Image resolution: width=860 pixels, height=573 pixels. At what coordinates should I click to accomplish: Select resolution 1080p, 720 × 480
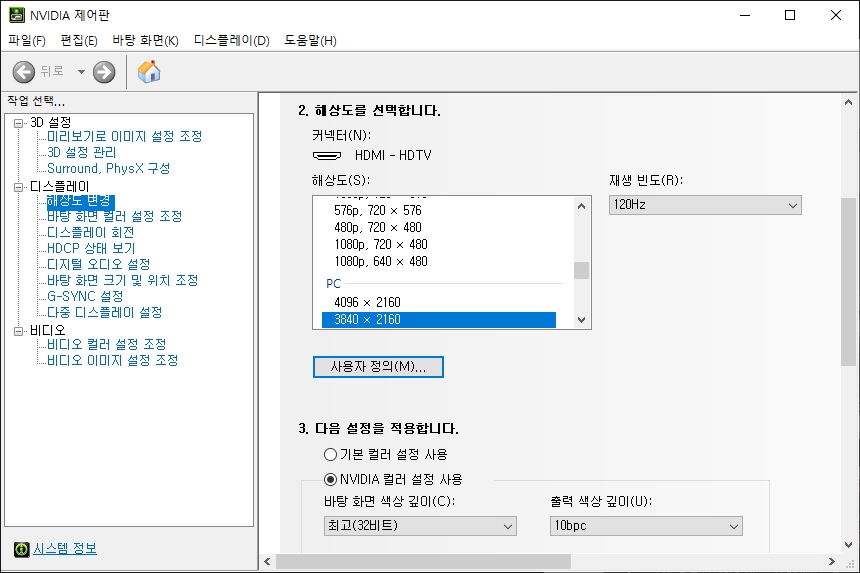click(x=381, y=245)
